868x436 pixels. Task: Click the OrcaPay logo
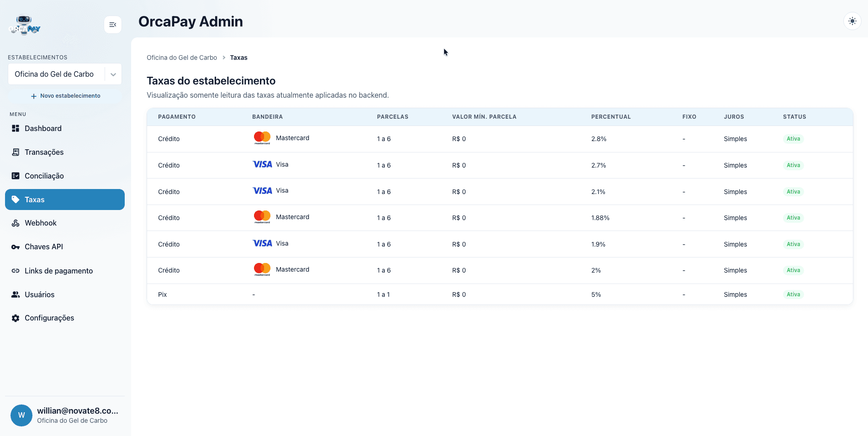coord(25,26)
